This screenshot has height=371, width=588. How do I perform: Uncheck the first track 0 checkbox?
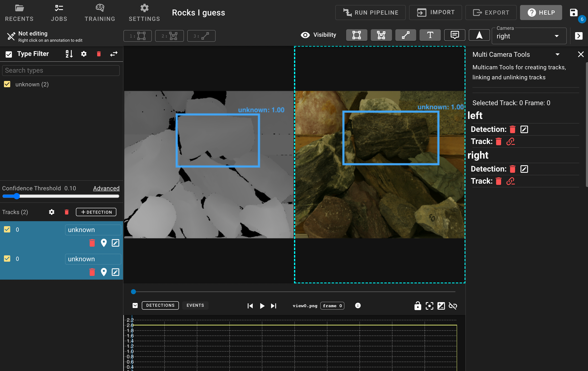click(x=7, y=229)
